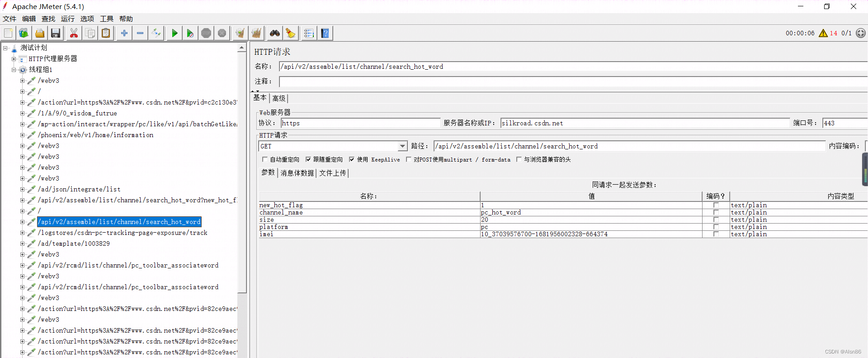Viewport: 868px width, 358px height.
Task: Click the Collapse all minus icon
Action: pos(140,33)
